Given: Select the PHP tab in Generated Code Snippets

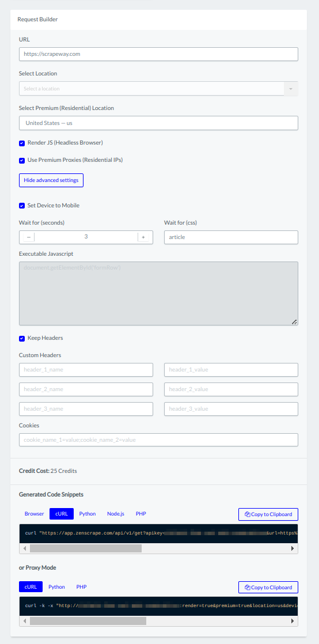Looking at the screenshot, I should pos(141,514).
